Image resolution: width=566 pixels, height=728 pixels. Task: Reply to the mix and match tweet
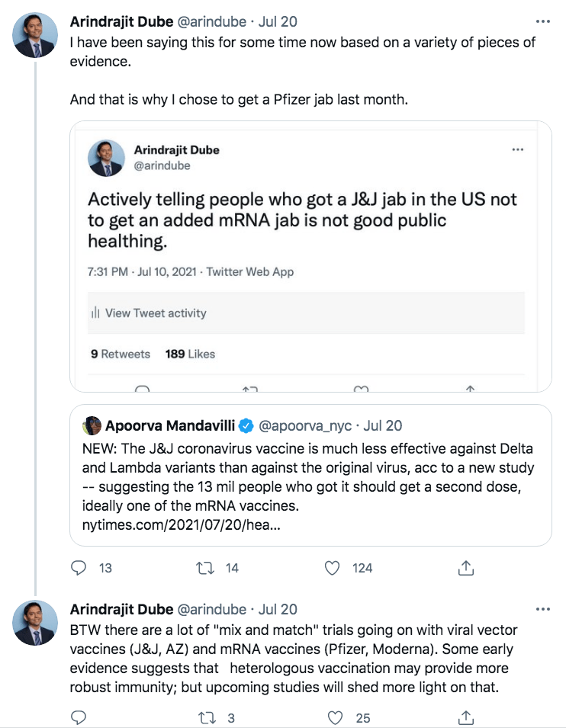pyautogui.click(x=79, y=717)
